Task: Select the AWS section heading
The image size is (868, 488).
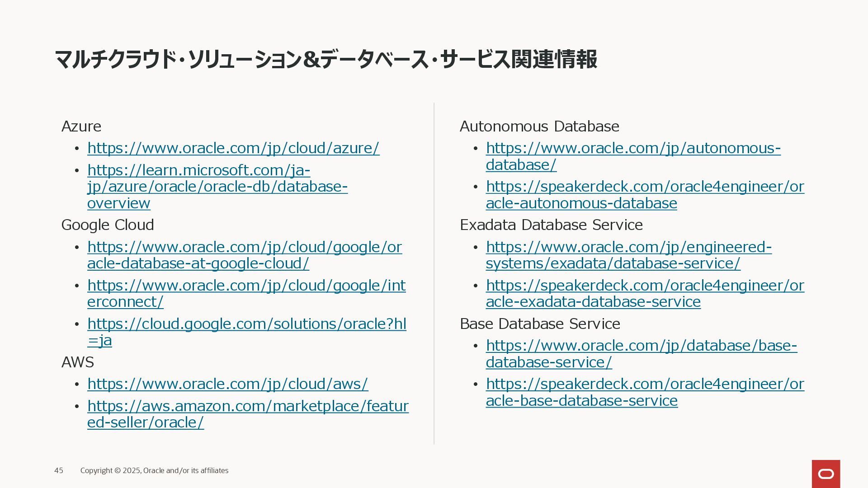Action: tap(78, 362)
